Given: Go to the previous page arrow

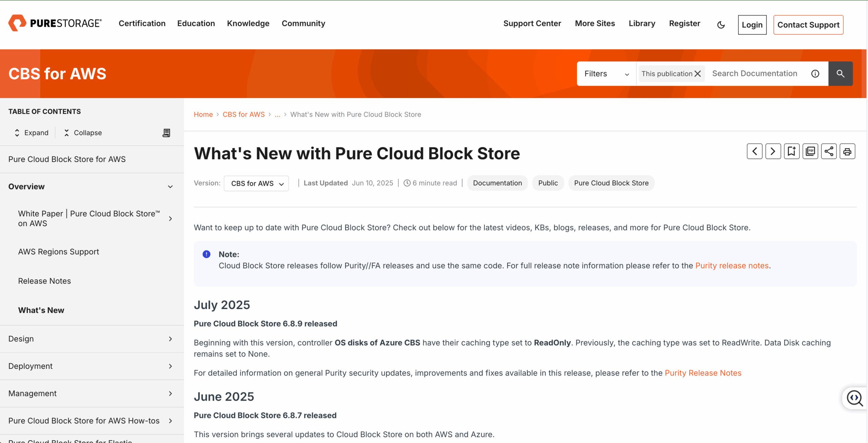Looking at the screenshot, I should tap(754, 151).
